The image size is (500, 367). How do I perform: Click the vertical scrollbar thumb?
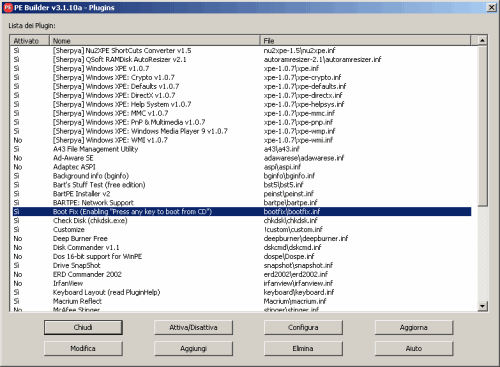(x=482, y=126)
